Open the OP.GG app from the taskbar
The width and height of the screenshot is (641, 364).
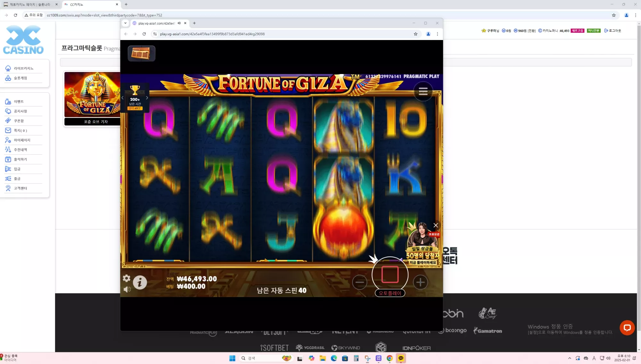tap(379, 358)
